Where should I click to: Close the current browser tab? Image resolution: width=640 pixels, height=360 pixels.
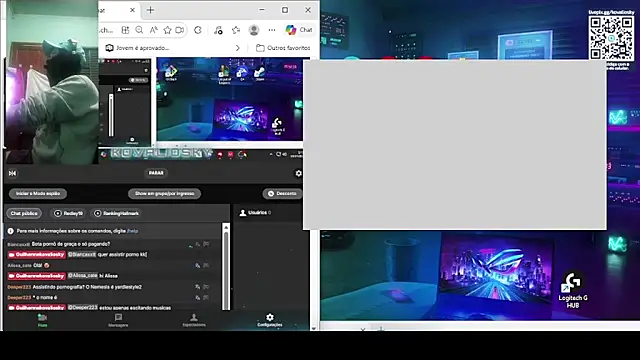pos(132,10)
